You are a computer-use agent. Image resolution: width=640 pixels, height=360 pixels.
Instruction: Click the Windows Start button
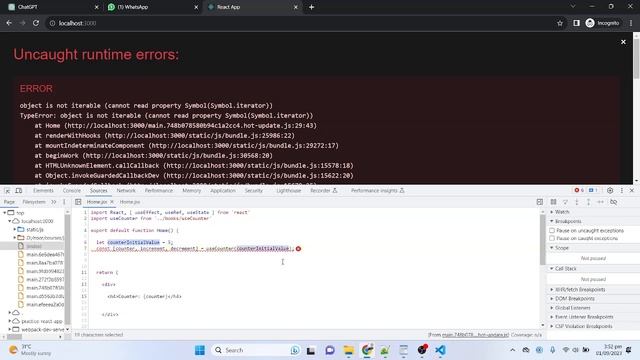(200, 350)
